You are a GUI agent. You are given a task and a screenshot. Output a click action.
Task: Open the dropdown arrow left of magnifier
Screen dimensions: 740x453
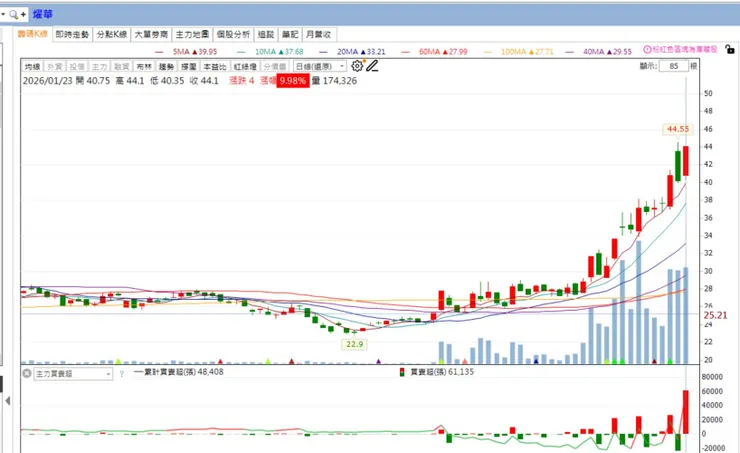pyautogui.click(x=3, y=15)
